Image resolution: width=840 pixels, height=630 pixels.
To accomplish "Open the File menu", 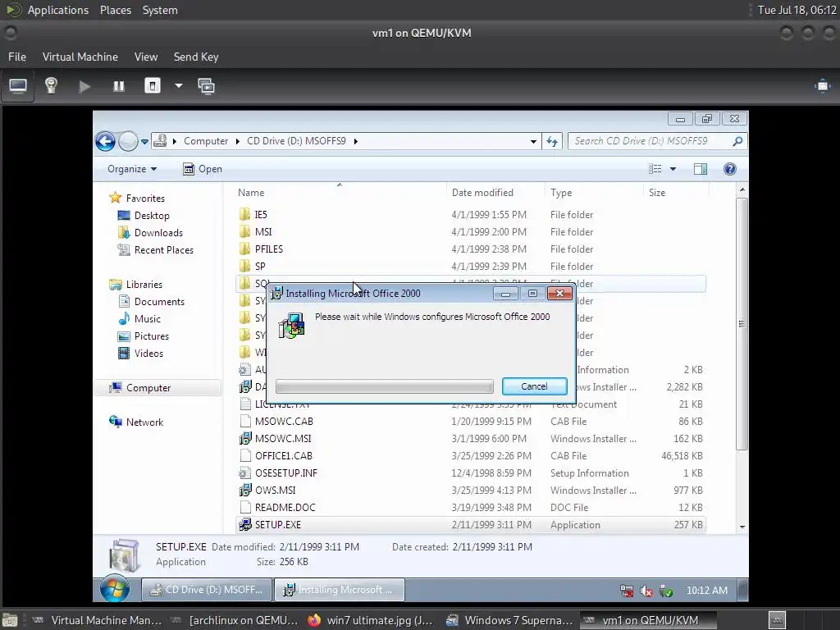I will click(17, 57).
